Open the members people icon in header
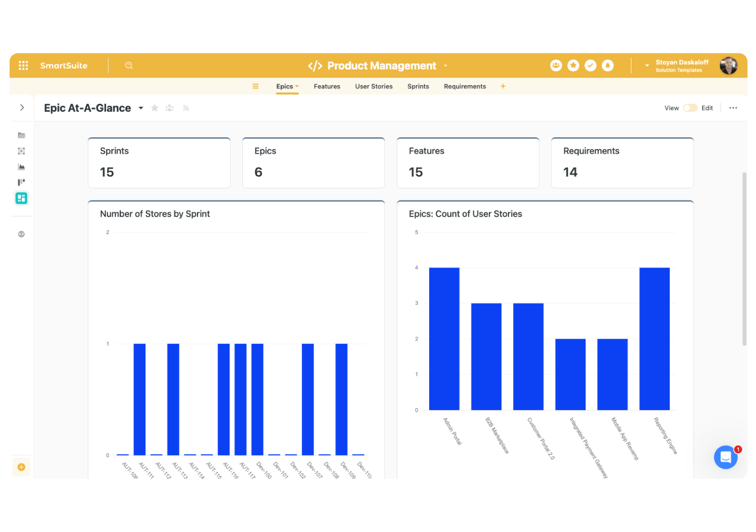This screenshot has width=756, height=532. tap(556, 65)
